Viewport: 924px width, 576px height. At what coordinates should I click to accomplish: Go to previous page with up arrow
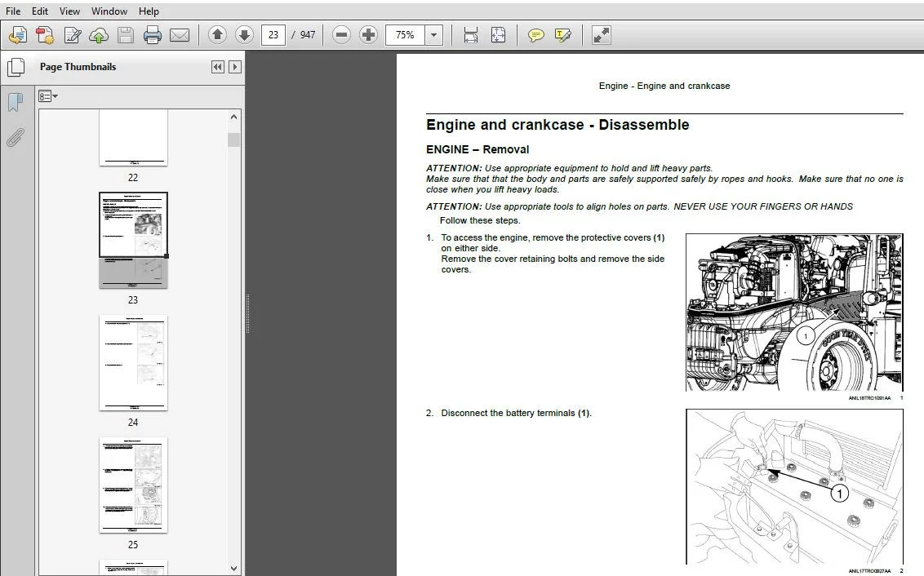[217, 35]
